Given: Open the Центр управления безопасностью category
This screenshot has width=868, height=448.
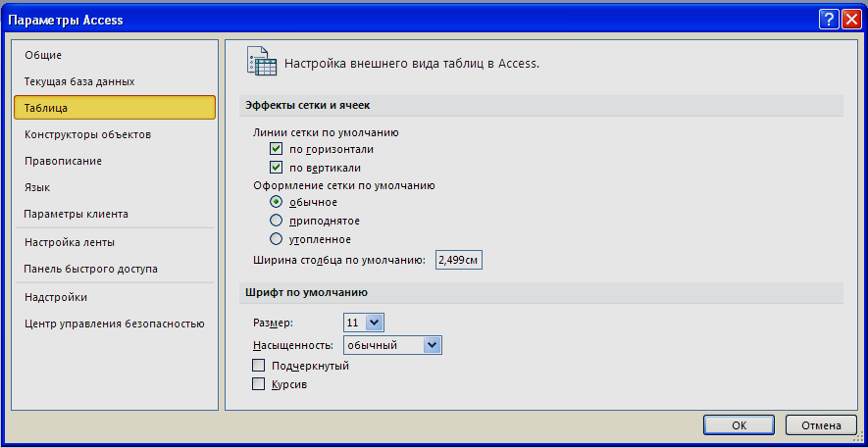Looking at the screenshot, I should 115,324.
